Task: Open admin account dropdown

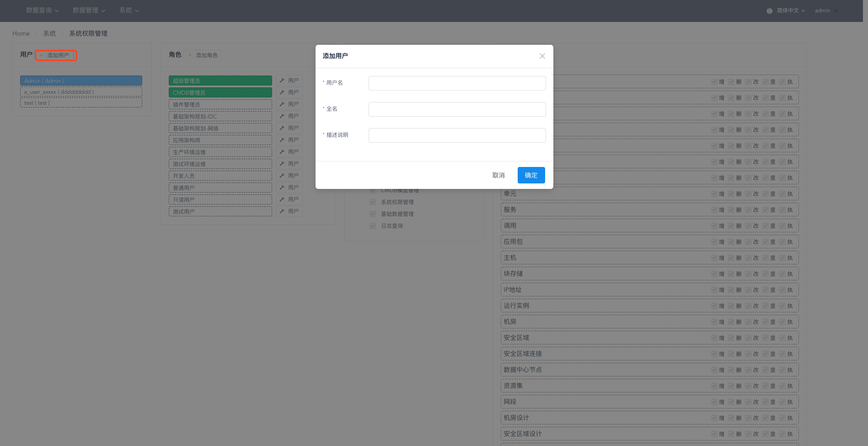Action: coord(826,11)
